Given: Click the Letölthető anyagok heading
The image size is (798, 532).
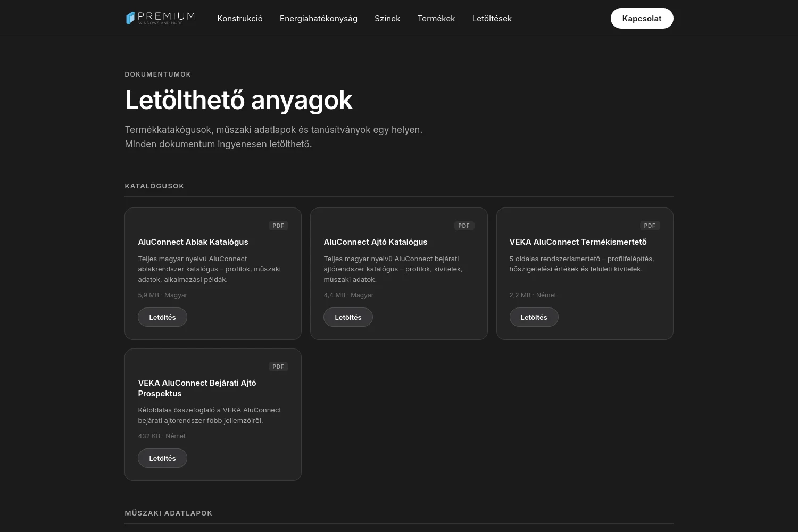Looking at the screenshot, I should pyautogui.click(x=239, y=100).
